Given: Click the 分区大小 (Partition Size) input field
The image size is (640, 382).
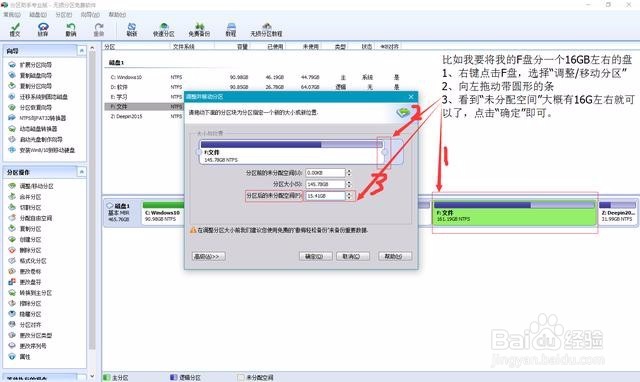Looking at the screenshot, I should pos(325,184).
